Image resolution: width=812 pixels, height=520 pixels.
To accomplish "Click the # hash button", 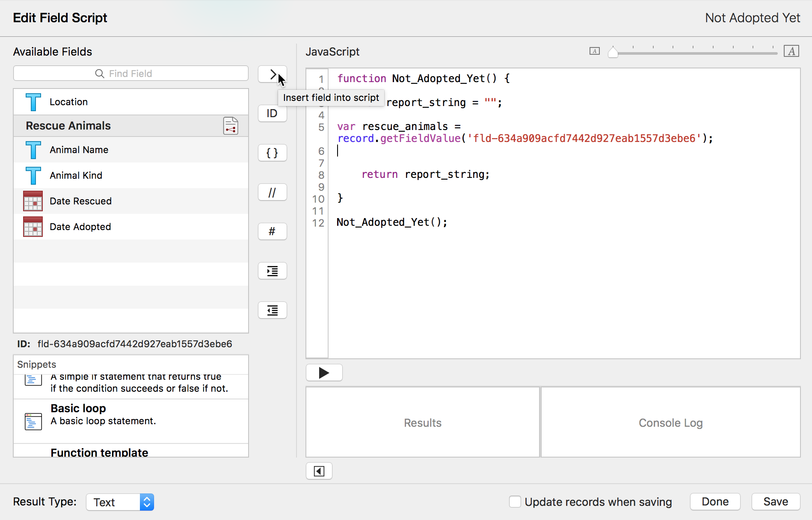I will (273, 231).
